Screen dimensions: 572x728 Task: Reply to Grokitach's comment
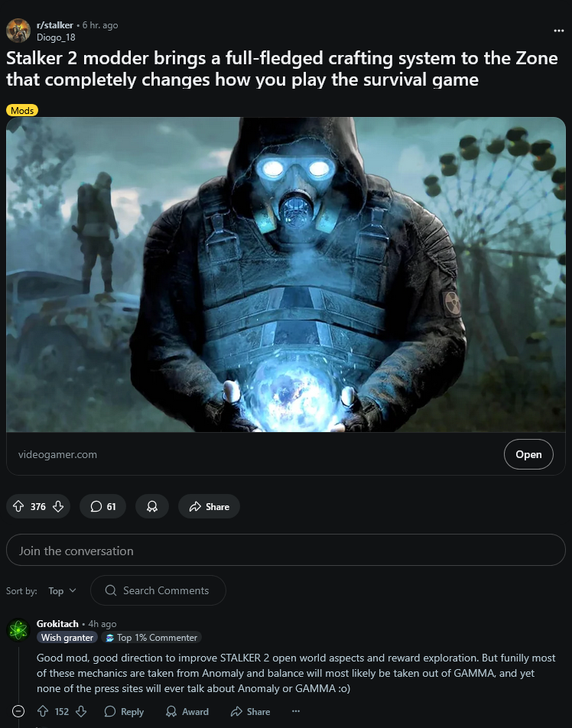[125, 711]
